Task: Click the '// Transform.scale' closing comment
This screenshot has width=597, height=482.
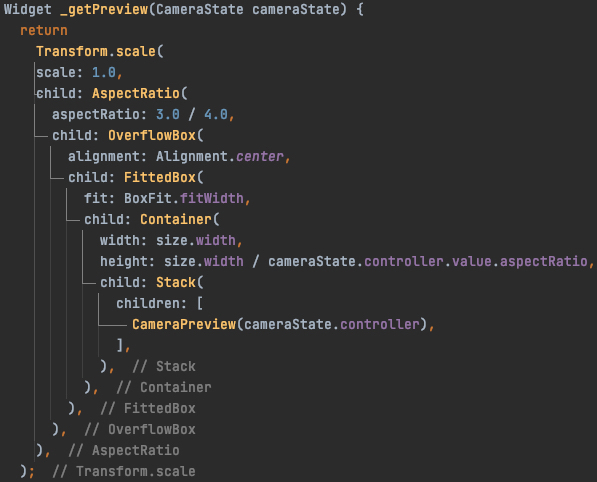Action: (x=124, y=471)
